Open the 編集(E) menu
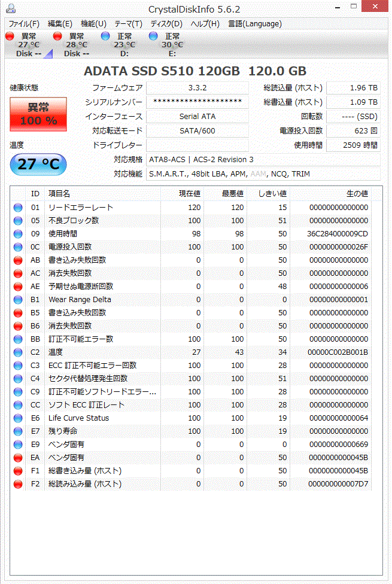Screen dimensions: 392x584 click(60, 24)
